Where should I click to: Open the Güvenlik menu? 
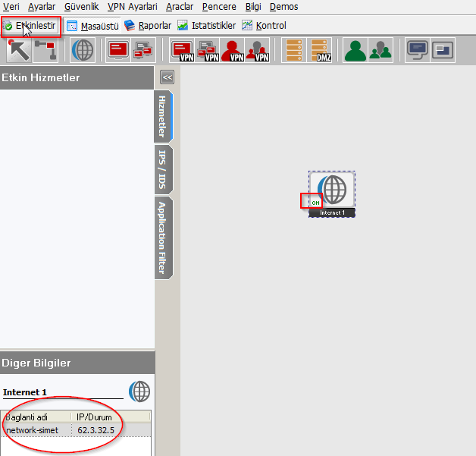tap(82, 7)
